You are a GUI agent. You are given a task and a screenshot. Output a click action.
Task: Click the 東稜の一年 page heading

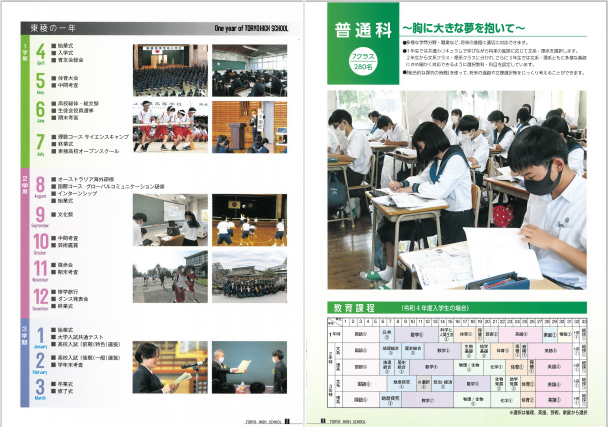click(x=48, y=30)
